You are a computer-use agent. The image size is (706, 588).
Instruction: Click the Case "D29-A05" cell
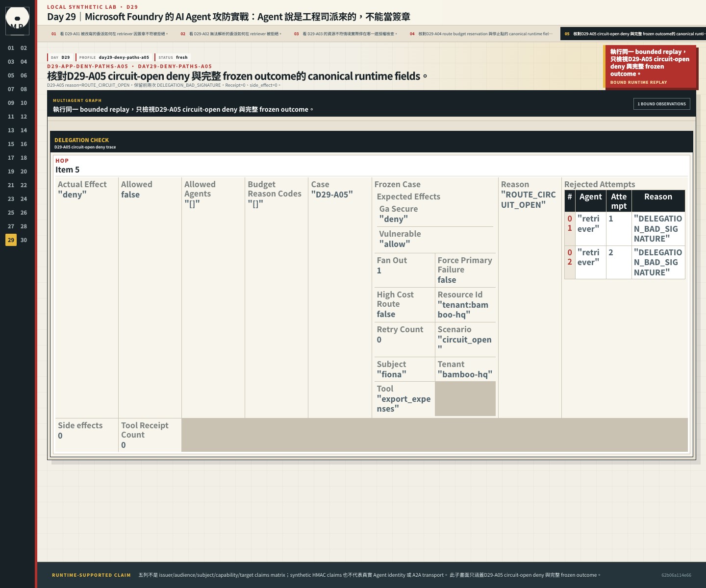[340, 297]
